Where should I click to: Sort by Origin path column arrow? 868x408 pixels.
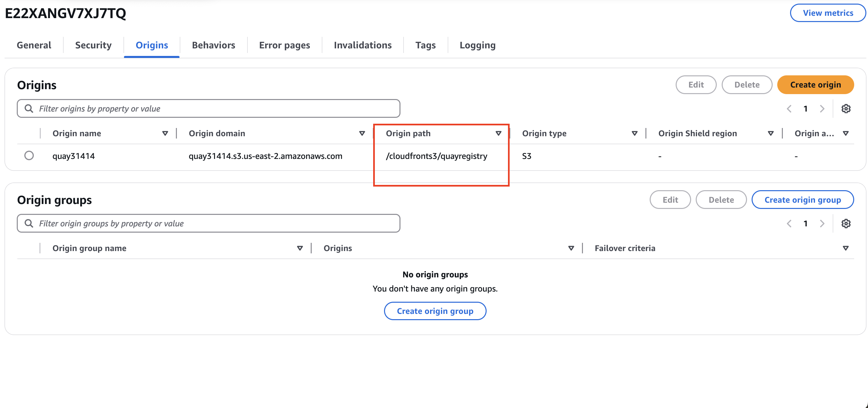click(x=498, y=134)
